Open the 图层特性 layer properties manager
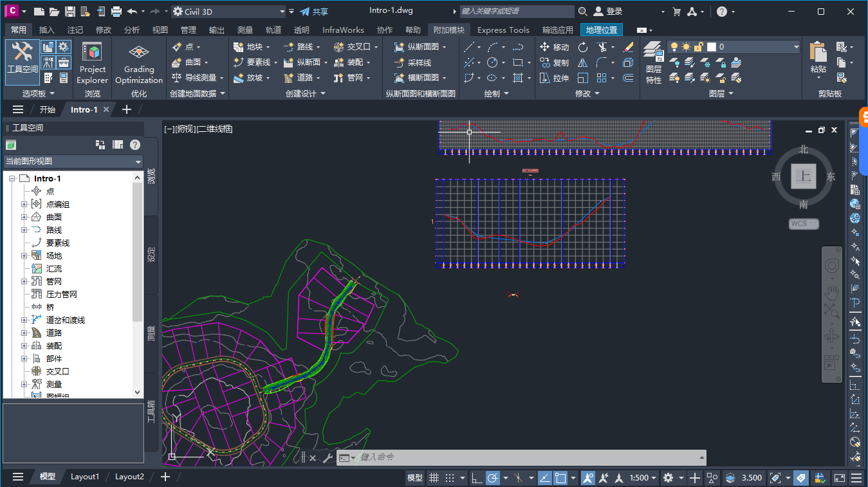Screen dimensions: 868x487 (653, 62)
